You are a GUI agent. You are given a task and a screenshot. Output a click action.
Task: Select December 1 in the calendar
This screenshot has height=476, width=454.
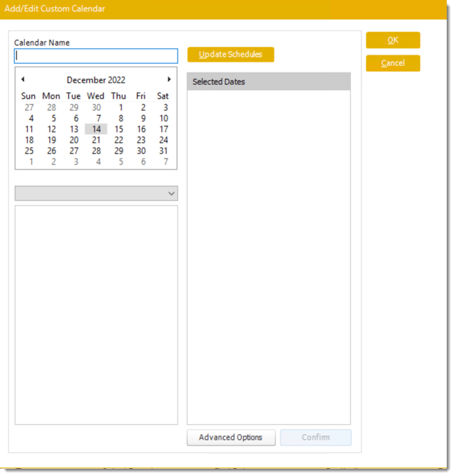tap(121, 107)
